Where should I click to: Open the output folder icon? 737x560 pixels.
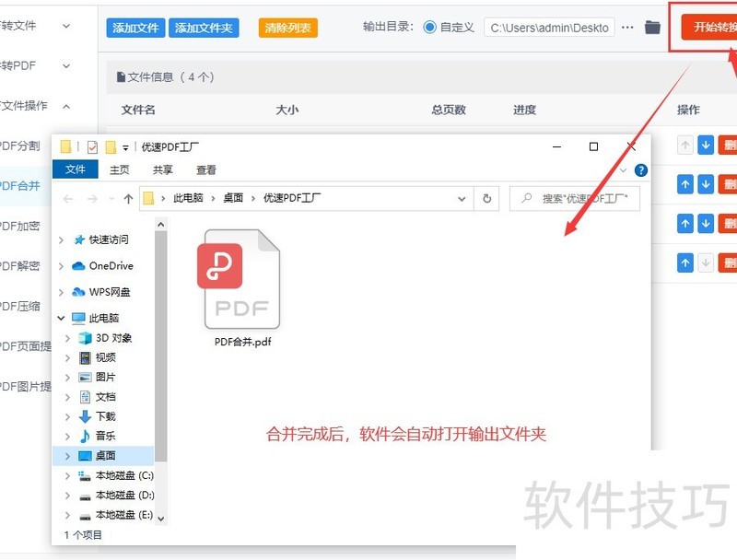[x=652, y=28]
